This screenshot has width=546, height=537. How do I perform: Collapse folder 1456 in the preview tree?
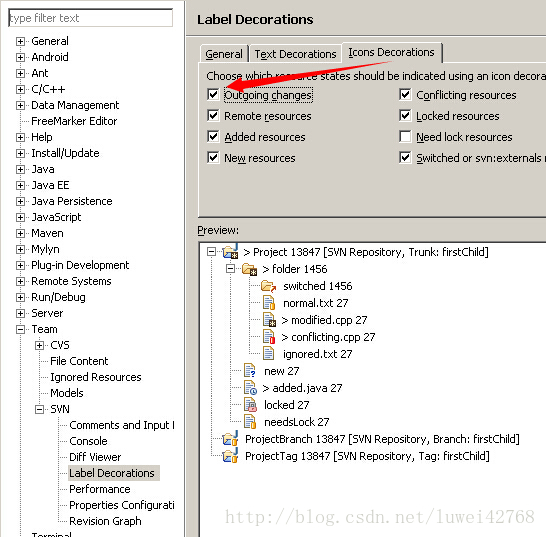[230, 268]
